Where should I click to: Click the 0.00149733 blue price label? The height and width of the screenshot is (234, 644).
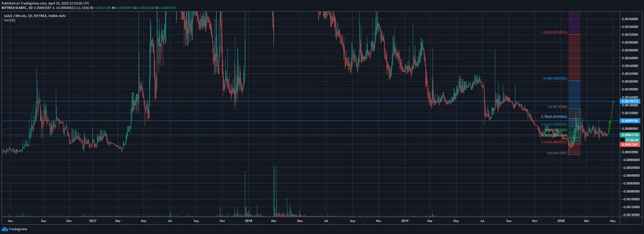pyautogui.click(x=630, y=101)
